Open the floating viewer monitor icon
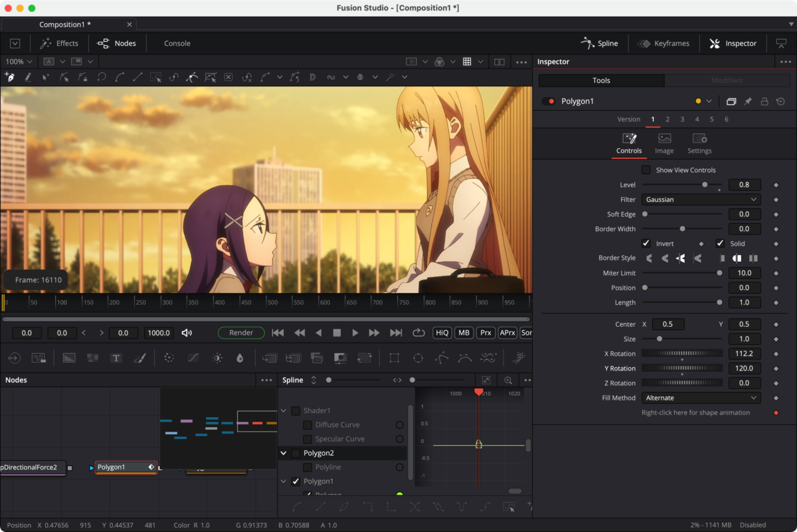This screenshot has height=532, width=797. pos(781,43)
